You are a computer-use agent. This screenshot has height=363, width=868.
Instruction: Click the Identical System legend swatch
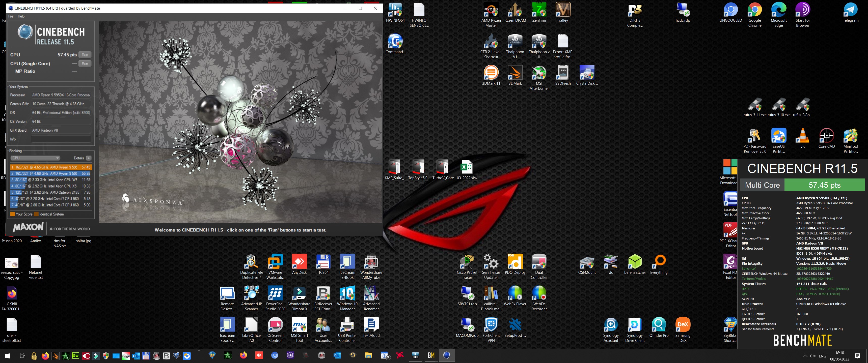[36, 214]
